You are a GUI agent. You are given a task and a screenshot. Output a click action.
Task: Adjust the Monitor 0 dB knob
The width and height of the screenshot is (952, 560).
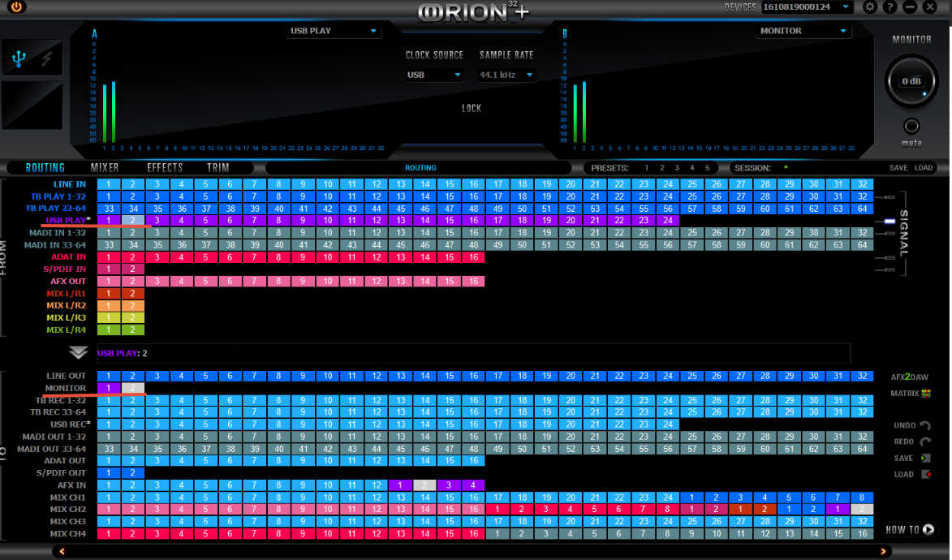(911, 81)
